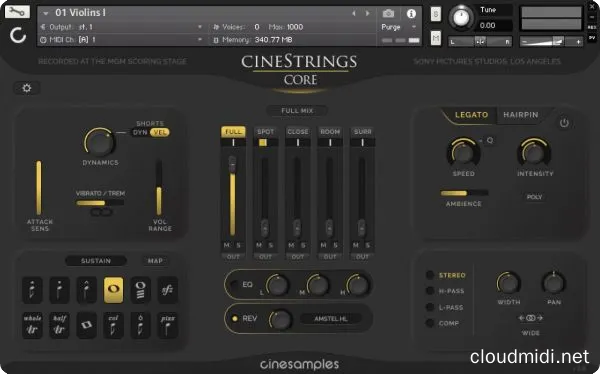Viewport: 600px width, 374px height.
Task: Toggle the REV reverb LED
Action: tap(235, 318)
